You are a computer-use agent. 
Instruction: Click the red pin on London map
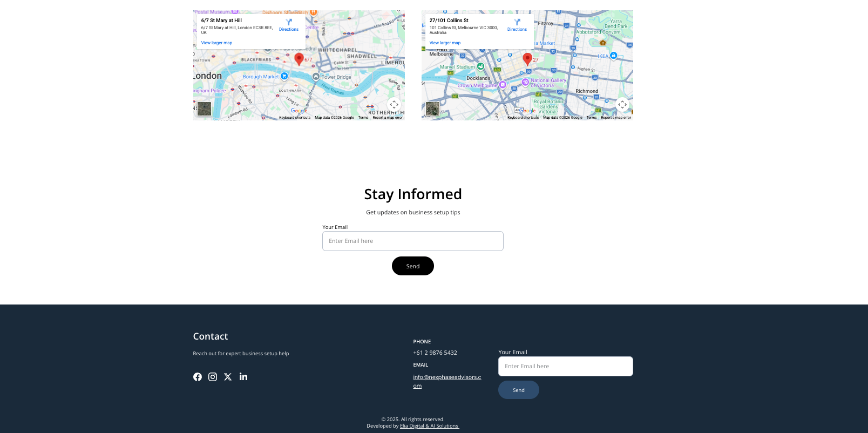[x=299, y=59]
